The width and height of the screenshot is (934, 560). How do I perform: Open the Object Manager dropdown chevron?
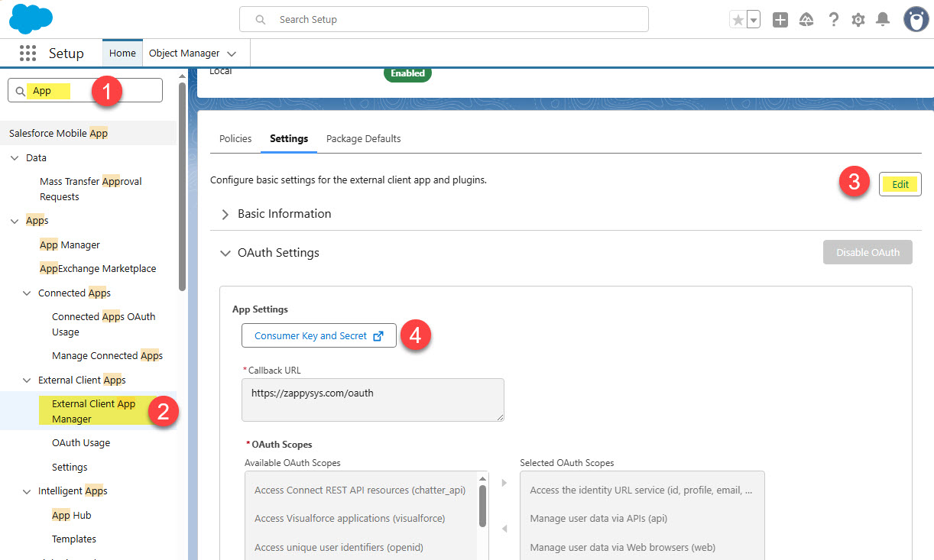coord(232,53)
